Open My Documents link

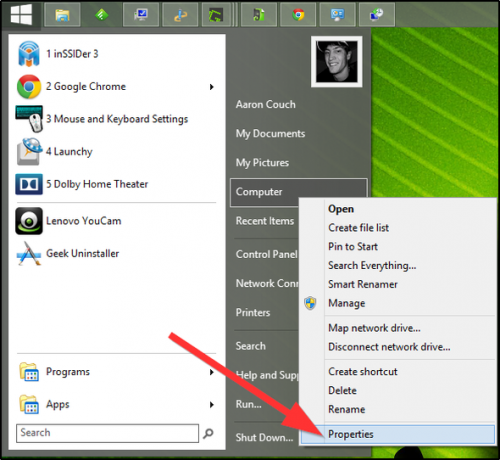(270, 134)
